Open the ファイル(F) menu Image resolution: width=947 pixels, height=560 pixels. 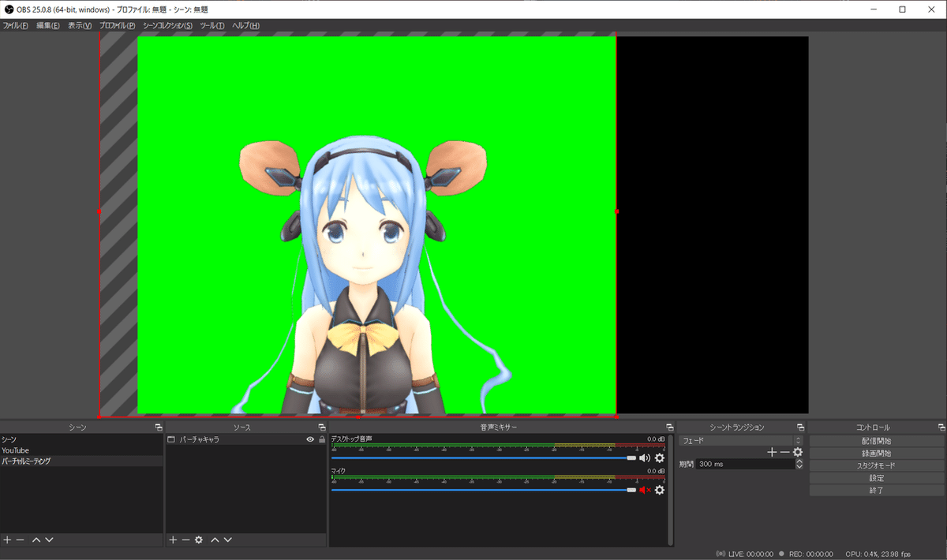coord(15,26)
